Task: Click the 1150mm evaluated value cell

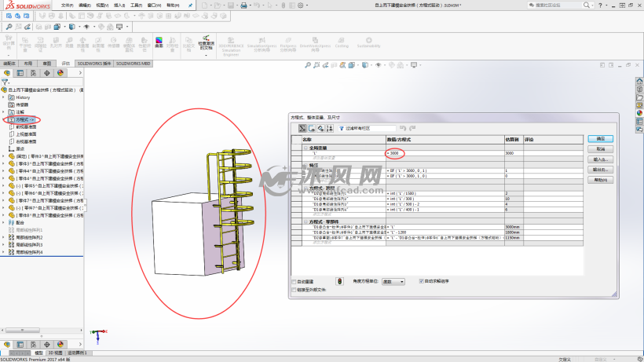Action: point(514,238)
